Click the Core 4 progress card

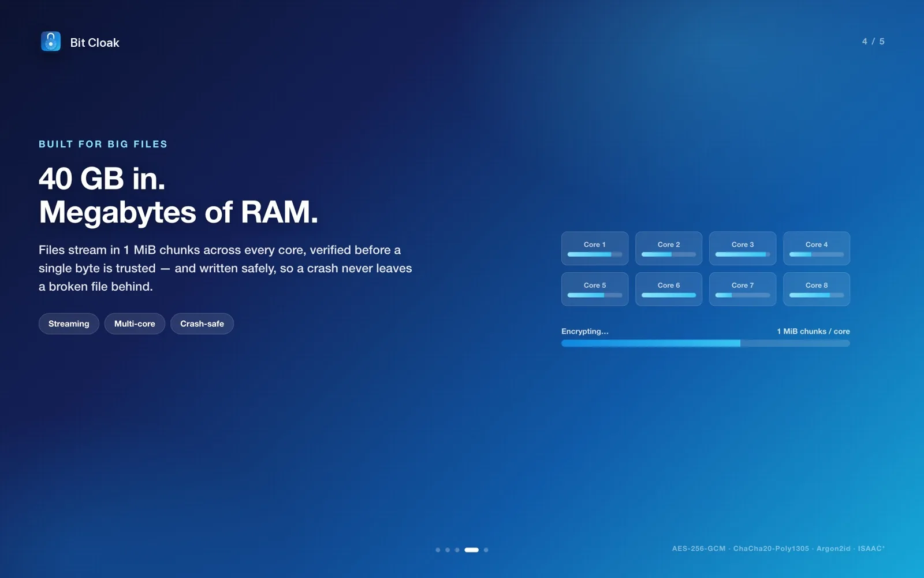tap(817, 249)
